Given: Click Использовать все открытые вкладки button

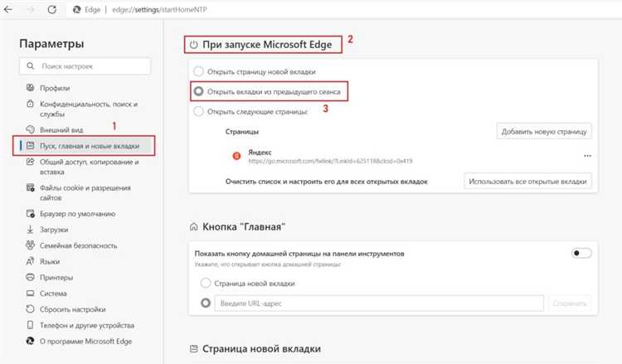Looking at the screenshot, I should click(527, 182).
